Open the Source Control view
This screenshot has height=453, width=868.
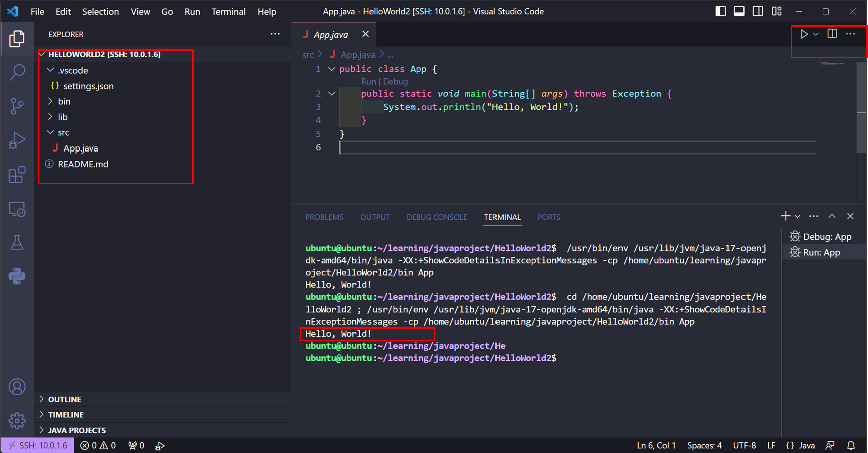click(x=17, y=106)
